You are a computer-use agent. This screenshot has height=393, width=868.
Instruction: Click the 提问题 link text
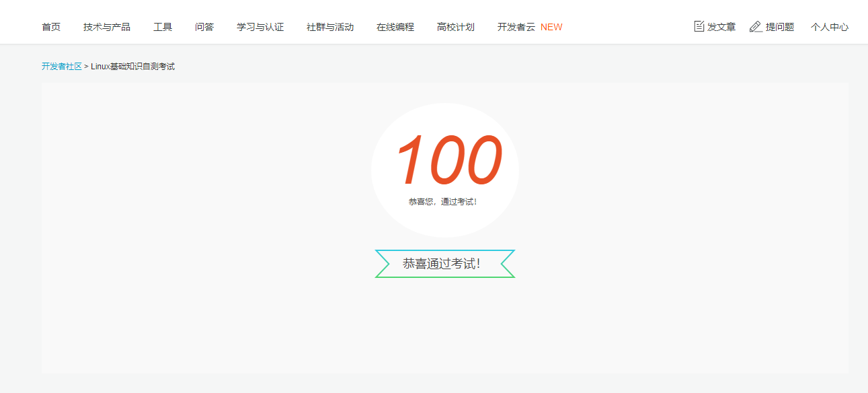[780, 27]
